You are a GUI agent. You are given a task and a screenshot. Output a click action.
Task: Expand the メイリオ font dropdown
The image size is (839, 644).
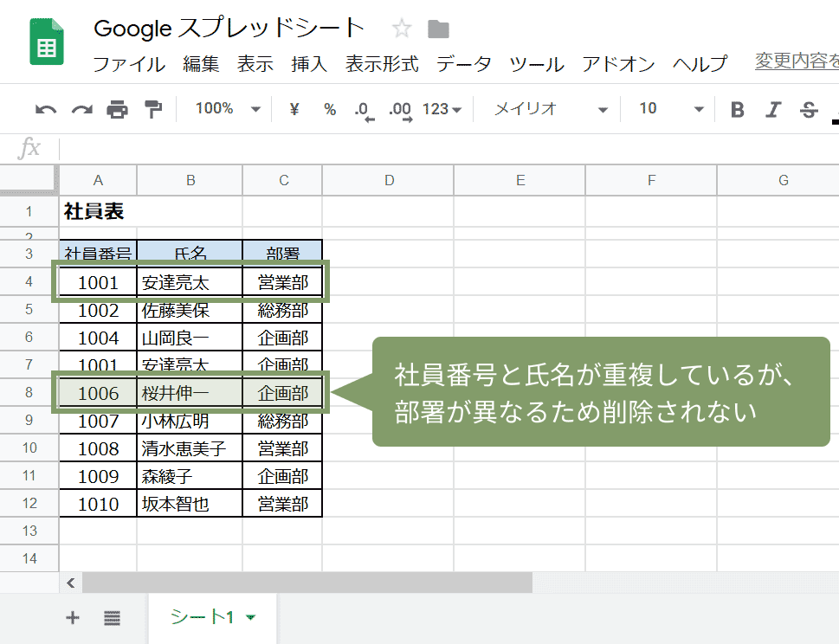[552, 109]
